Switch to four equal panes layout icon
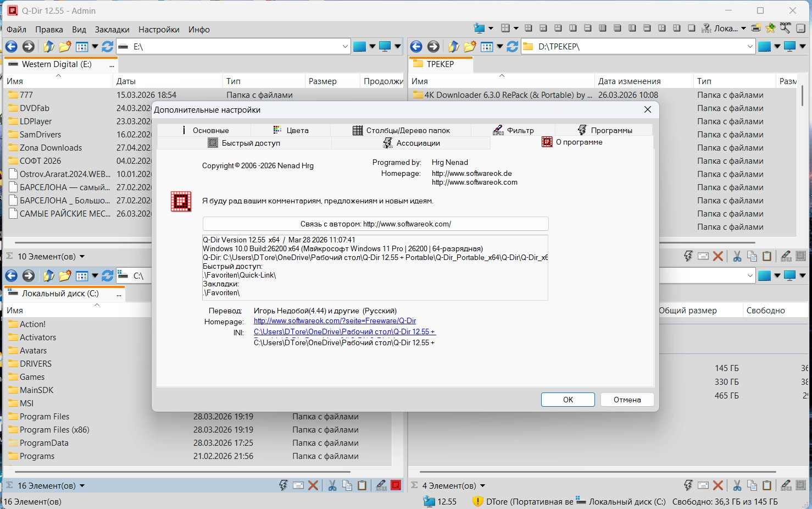The width and height of the screenshot is (812, 509). click(529, 28)
